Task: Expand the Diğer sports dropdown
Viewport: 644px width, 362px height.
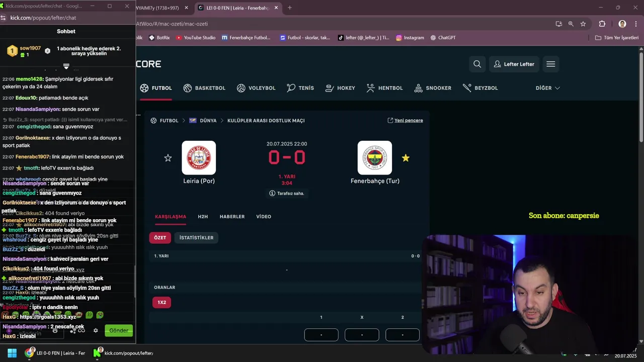Action: point(547,88)
